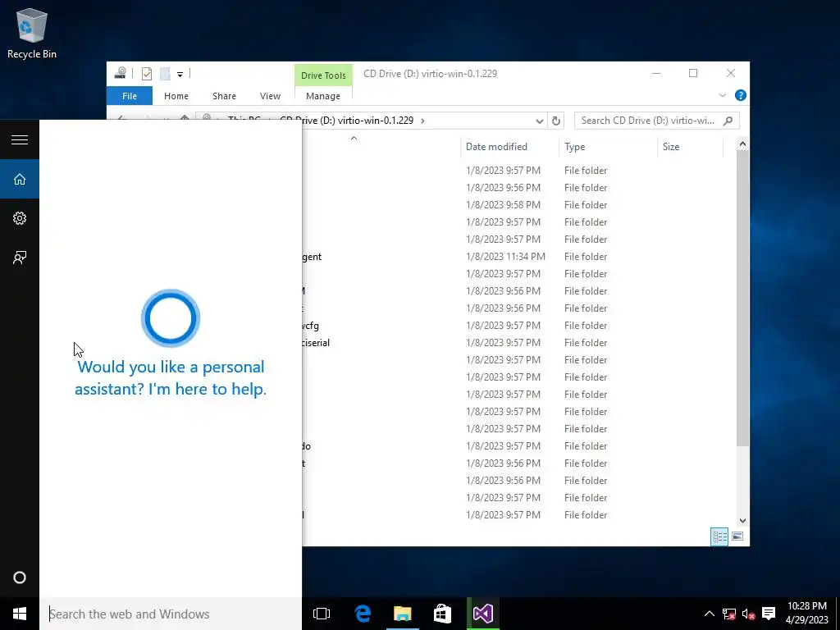Click the Properties quick access toolbar icon
The width and height of the screenshot is (840, 630).
[x=147, y=74]
